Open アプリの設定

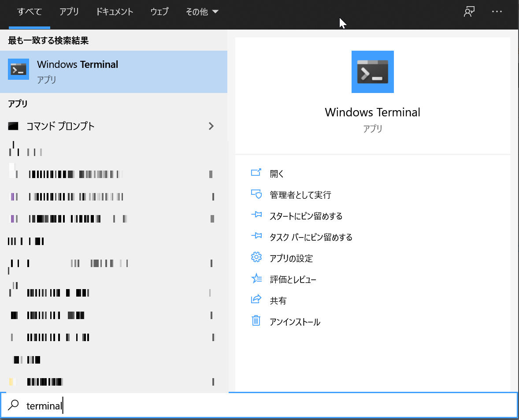point(291,259)
